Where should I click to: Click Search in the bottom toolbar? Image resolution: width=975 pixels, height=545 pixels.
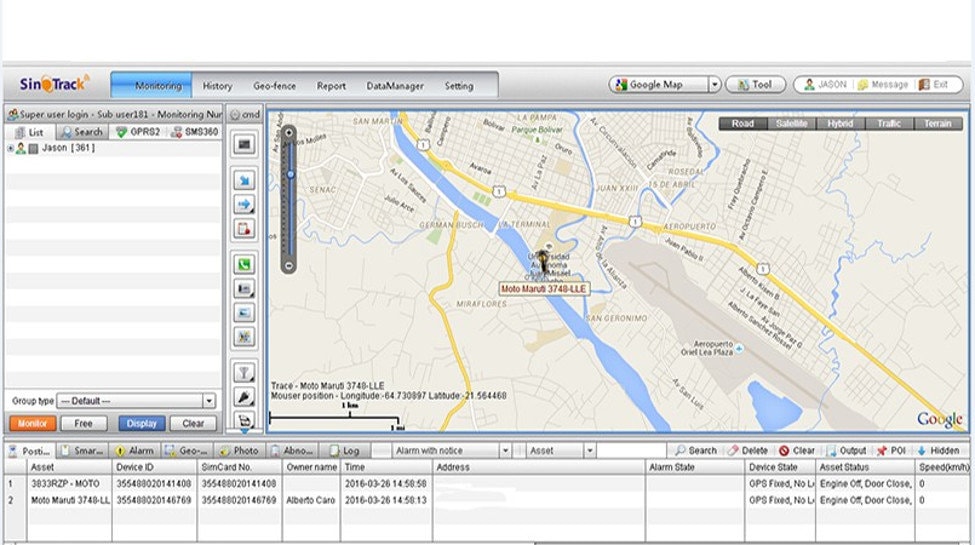pos(696,450)
